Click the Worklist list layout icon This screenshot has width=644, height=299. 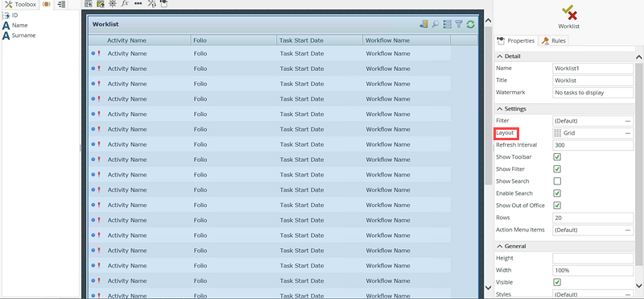[448, 24]
